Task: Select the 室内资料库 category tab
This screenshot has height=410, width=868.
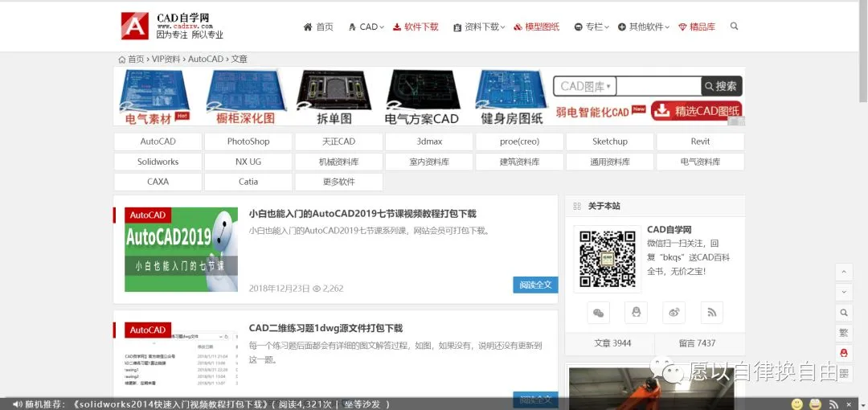Action: point(429,162)
